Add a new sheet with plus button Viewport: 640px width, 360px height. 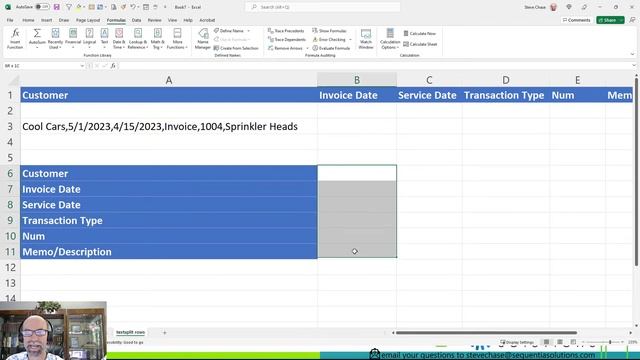point(164,333)
